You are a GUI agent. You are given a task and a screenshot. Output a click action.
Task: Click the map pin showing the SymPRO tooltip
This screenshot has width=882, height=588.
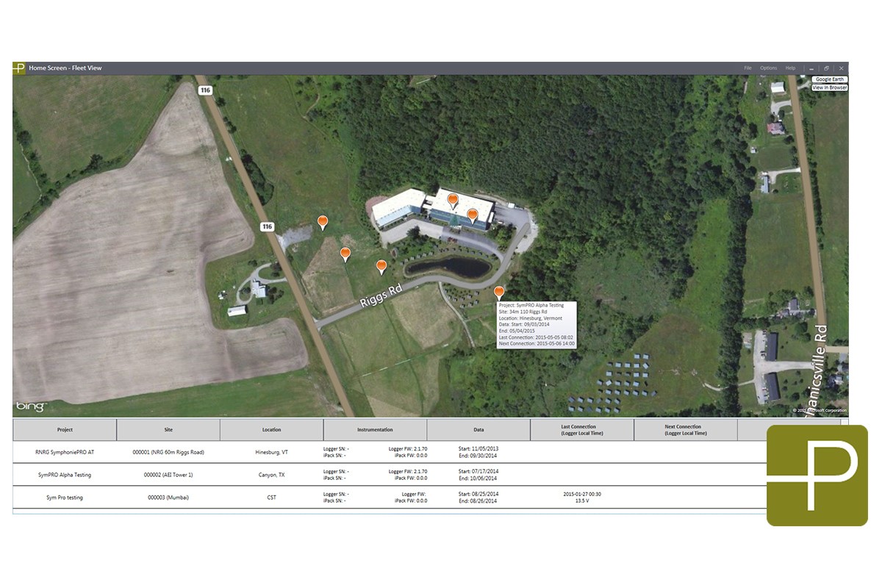click(499, 293)
